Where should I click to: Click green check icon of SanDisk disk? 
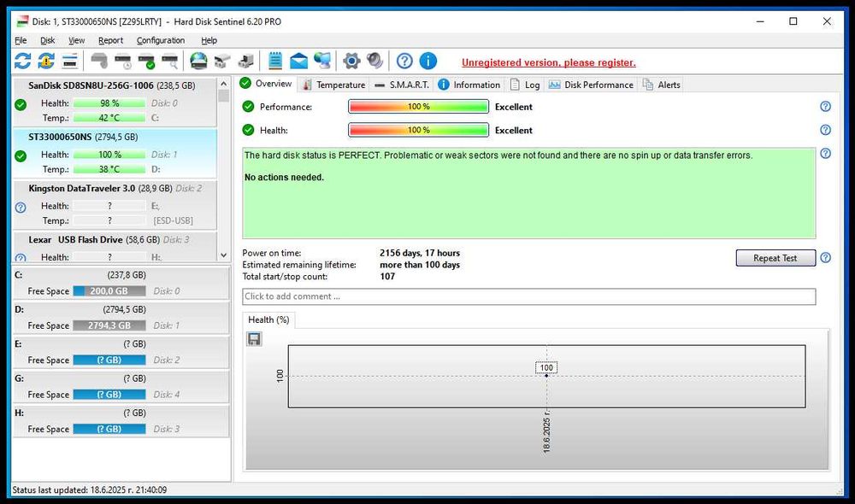[x=21, y=104]
